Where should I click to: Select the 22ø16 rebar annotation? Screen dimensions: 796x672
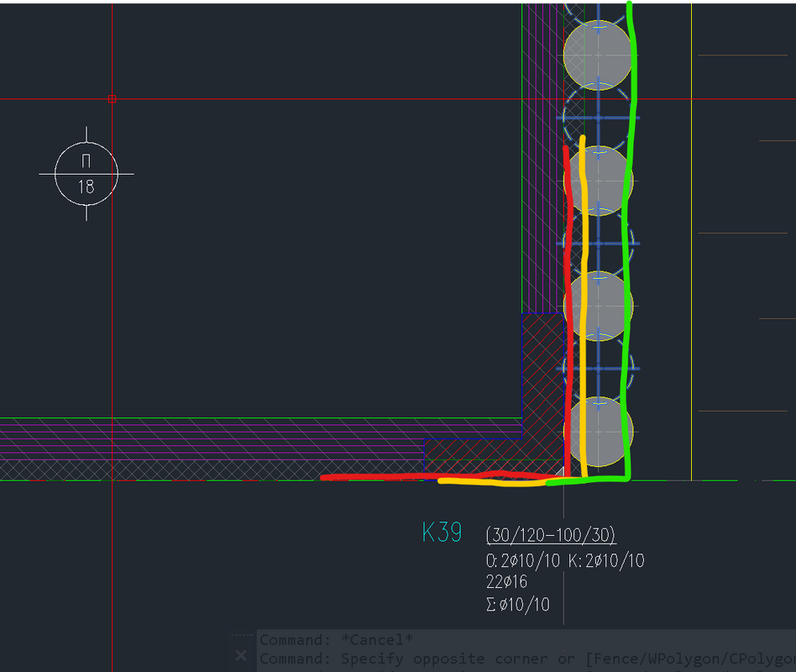(x=506, y=582)
